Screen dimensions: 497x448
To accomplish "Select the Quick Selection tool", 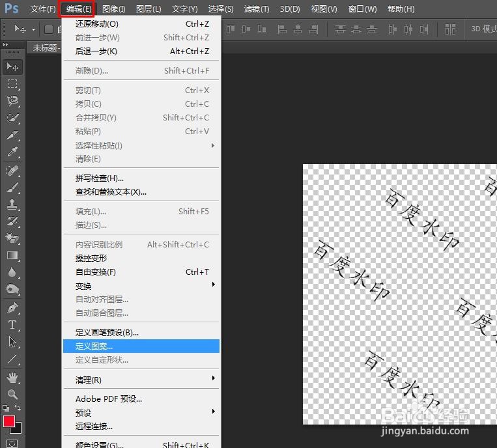I will pos(12,118).
